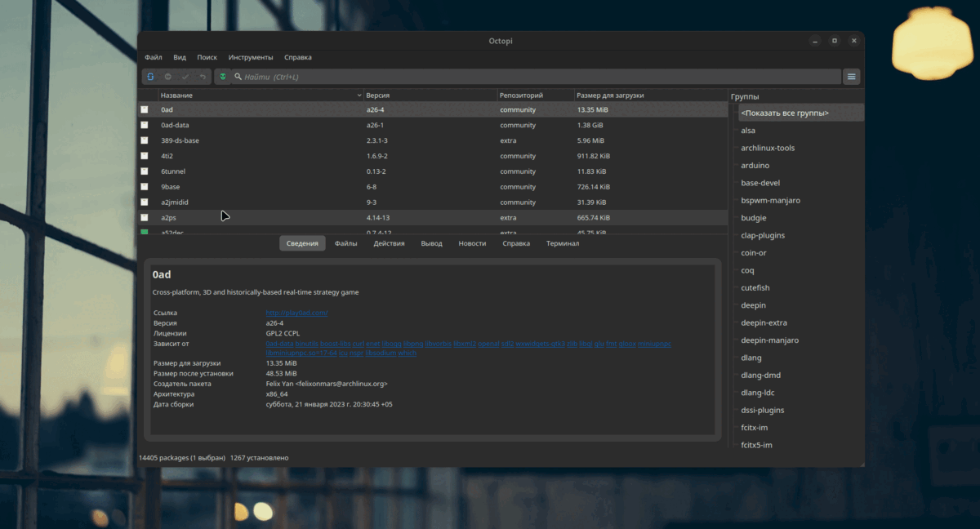This screenshot has height=529, width=980.
Task: Select the archlinux-tools group
Action: point(768,148)
